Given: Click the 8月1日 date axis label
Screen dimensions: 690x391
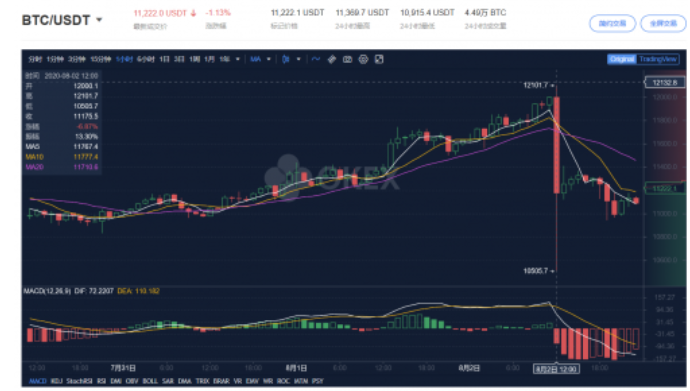Looking at the screenshot, I should tap(296, 368).
